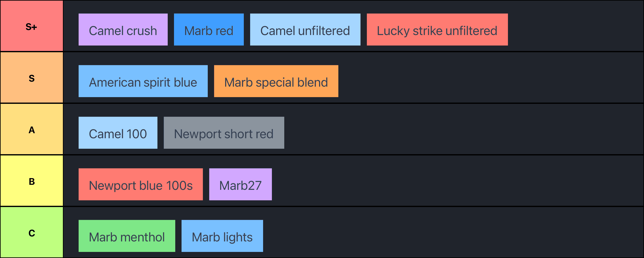This screenshot has height=258, width=644.
Task: Click the American spirit blue item
Action: coord(143,81)
